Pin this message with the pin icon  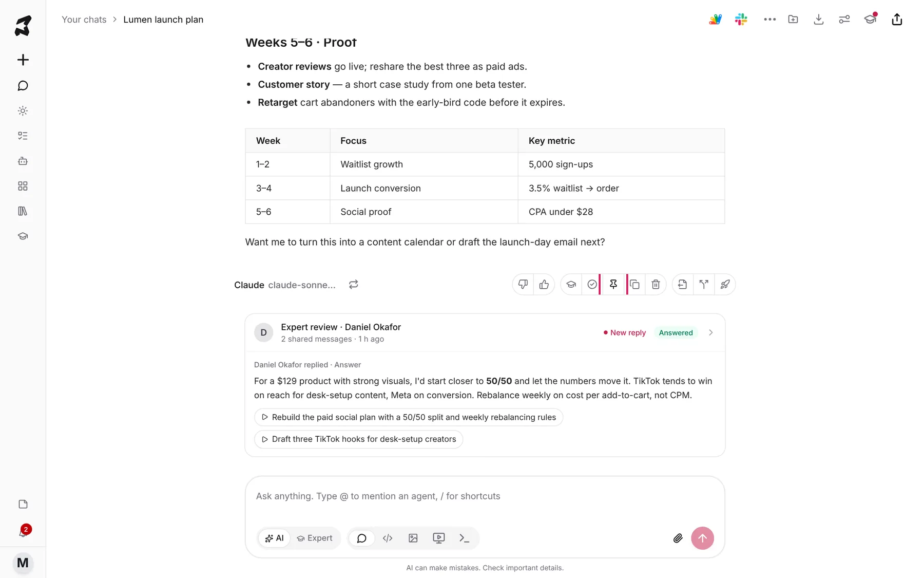(613, 284)
